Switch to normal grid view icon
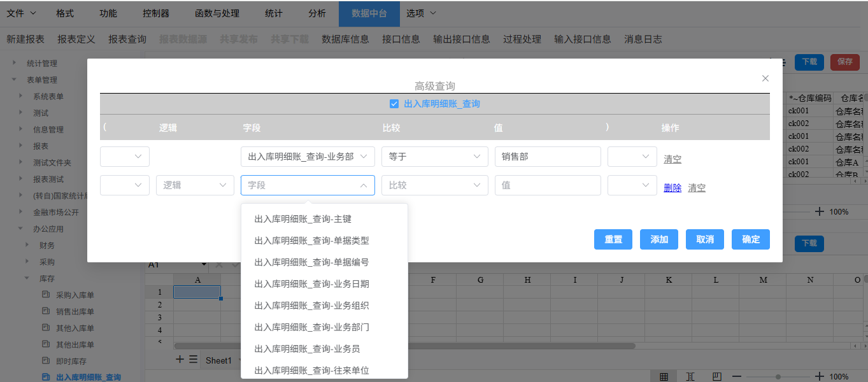 664,376
